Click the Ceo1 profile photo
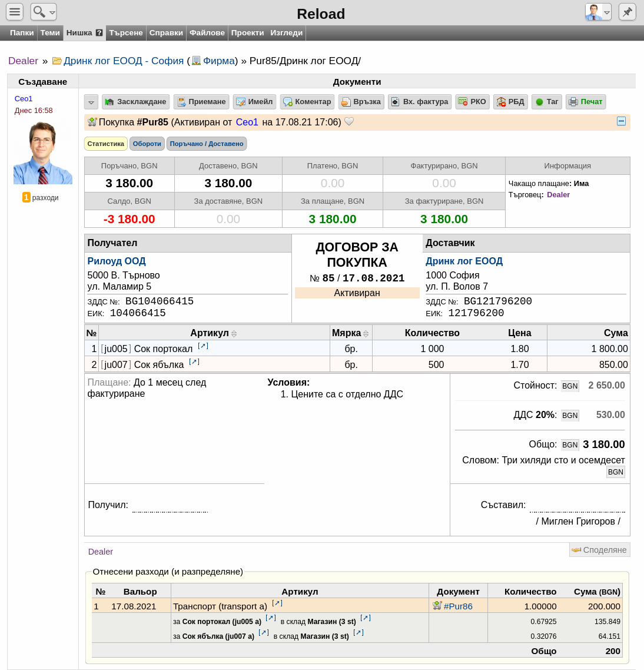This screenshot has height=670, width=644. point(43,153)
